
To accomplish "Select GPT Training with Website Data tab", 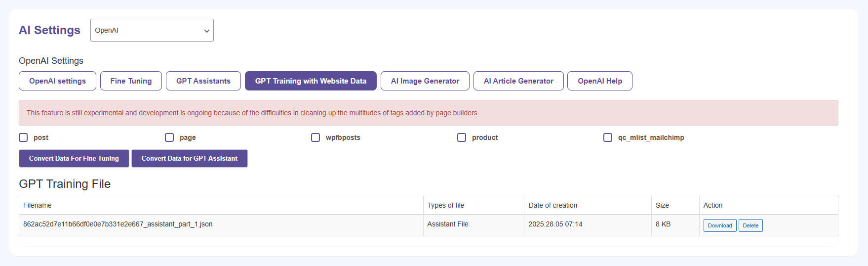I will (311, 81).
